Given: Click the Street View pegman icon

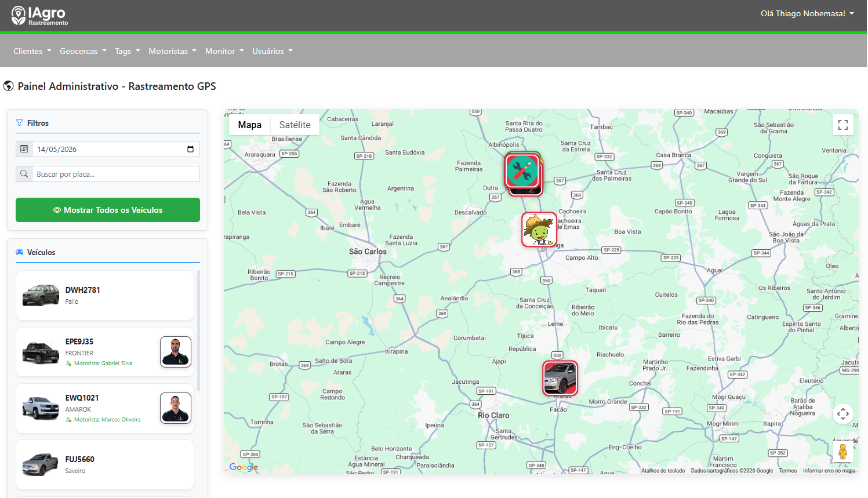Looking at the screenshot, I should click(x=843, y=452).
